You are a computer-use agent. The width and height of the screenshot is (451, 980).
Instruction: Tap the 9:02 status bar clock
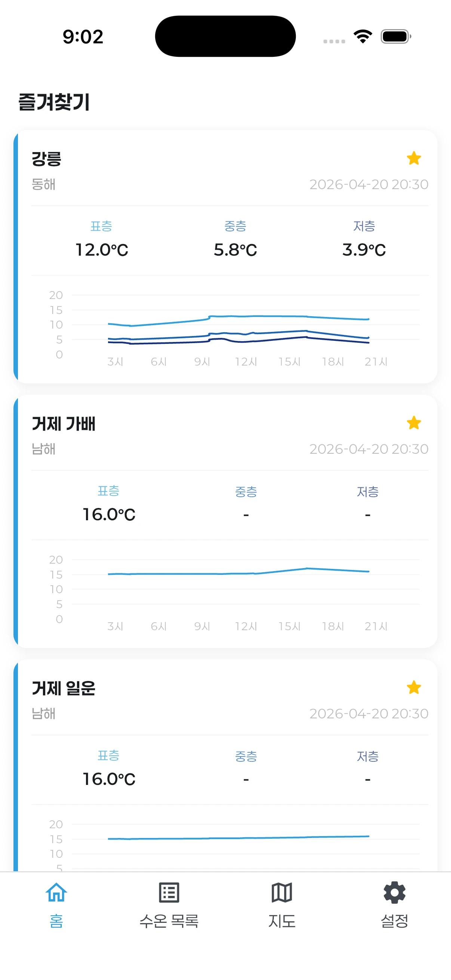[x=83, y=37]
